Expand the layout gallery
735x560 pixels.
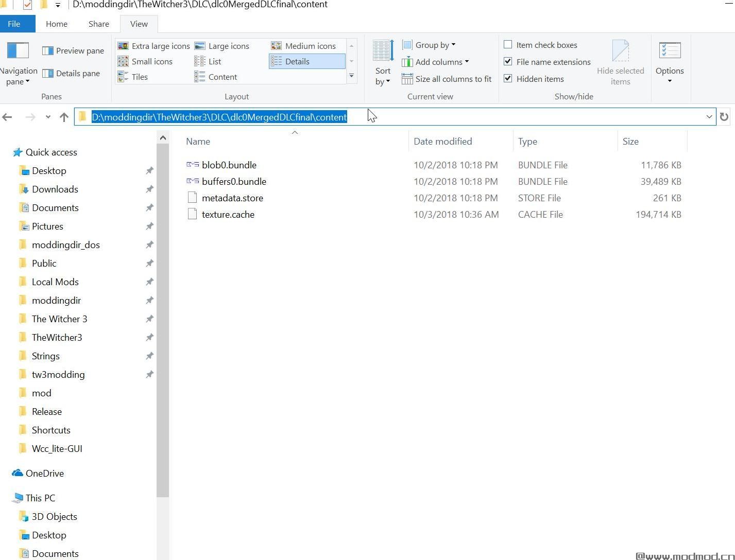click(x=352, y=77)
